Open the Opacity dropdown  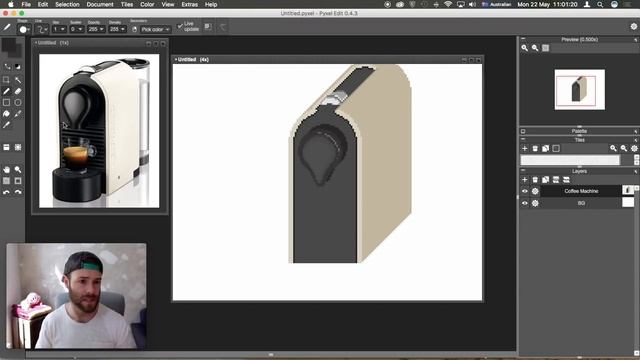pos(96,29)
